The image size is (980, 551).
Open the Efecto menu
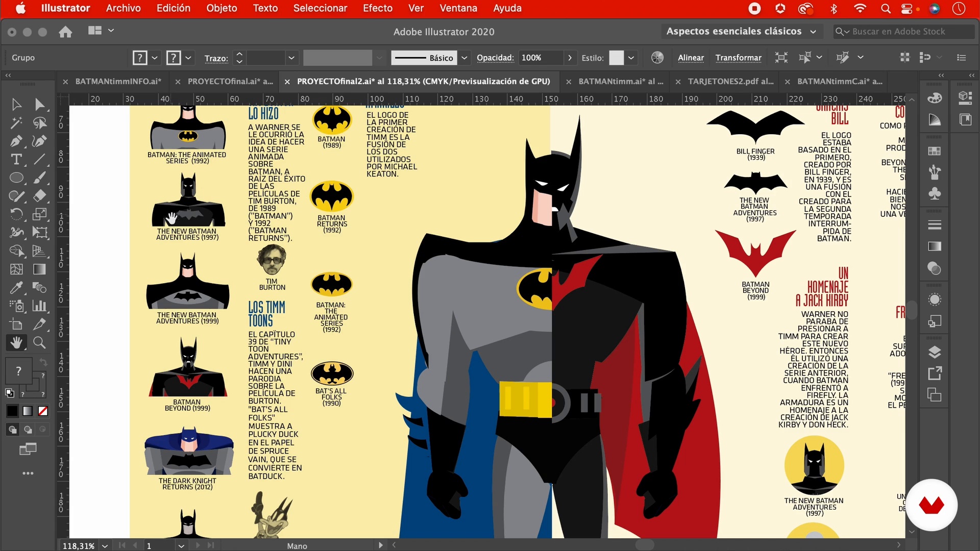click(x=378, y=8)
